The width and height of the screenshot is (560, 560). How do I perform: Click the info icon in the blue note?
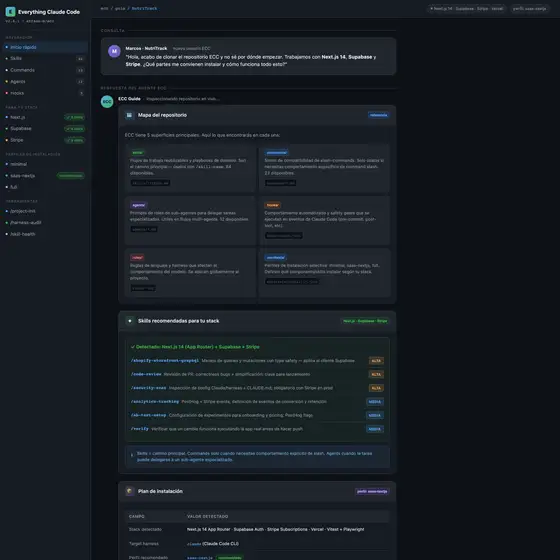[132, 455]
